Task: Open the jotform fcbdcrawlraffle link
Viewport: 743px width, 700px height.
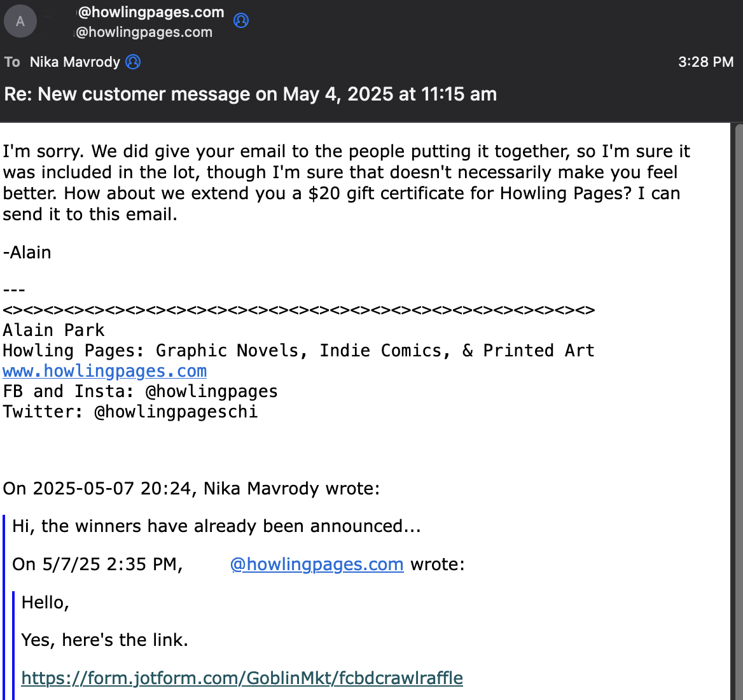Action: coord(242,678)
